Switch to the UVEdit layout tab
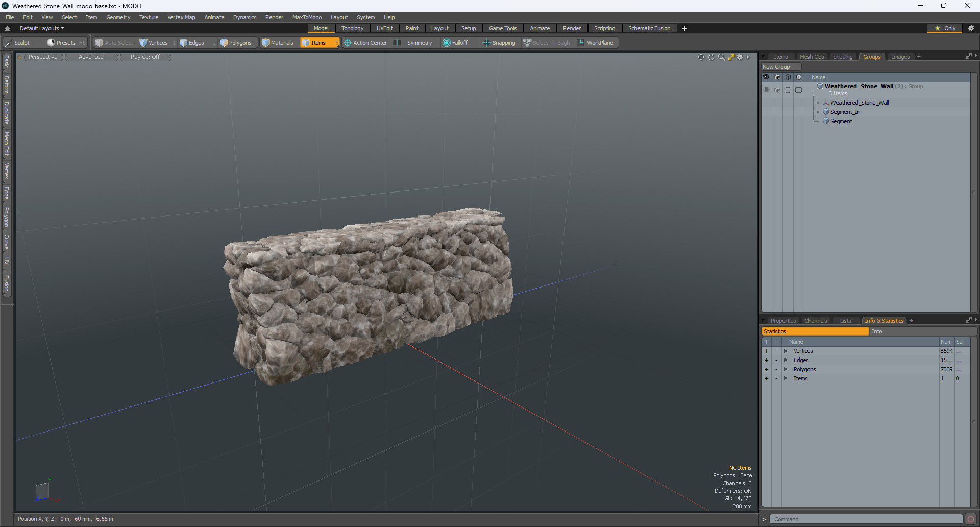 [x=384, y=28]
